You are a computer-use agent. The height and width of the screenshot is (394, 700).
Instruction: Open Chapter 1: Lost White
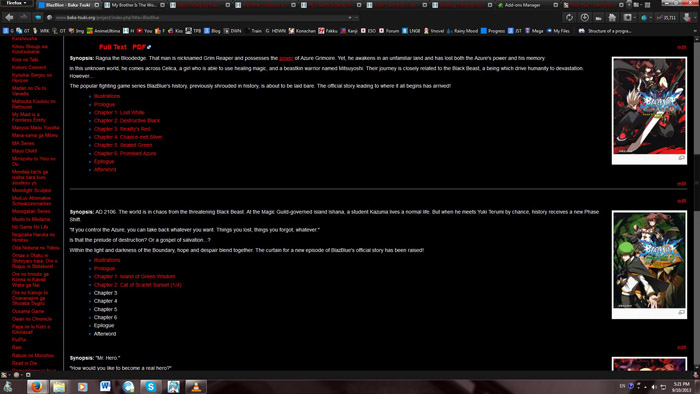click(119, 112)
